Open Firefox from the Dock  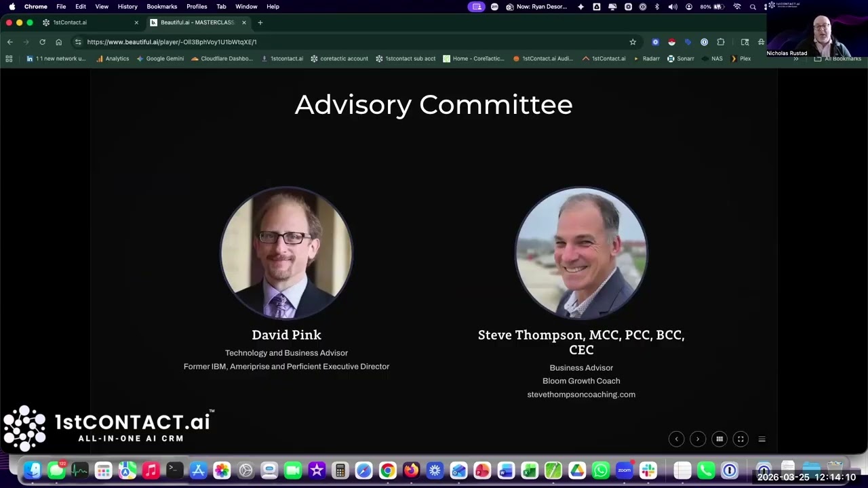click(x=411, y=470)
